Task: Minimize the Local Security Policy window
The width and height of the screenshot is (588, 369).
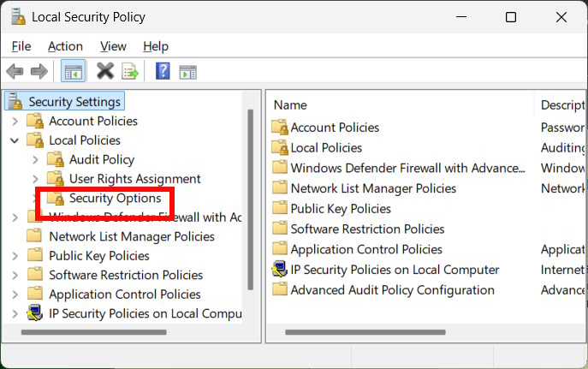Action: point(461,17)
